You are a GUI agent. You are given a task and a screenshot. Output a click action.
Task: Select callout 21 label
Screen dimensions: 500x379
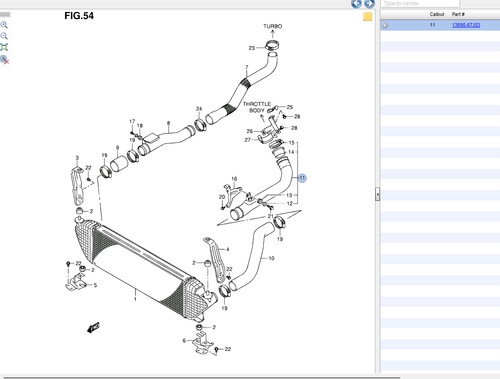270,216
